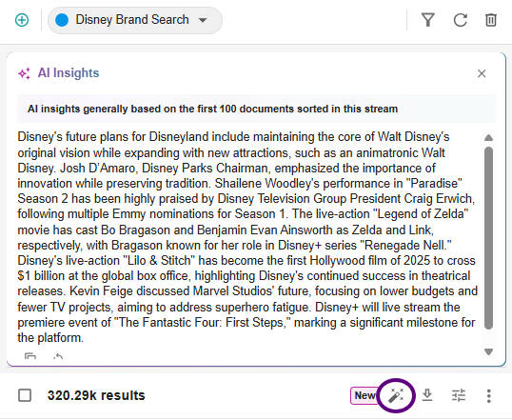Tick the select all results checkbox

tap(25, 395)
